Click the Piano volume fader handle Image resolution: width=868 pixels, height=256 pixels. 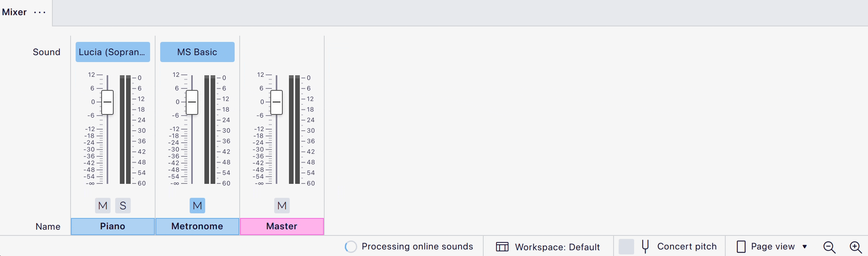click(107, 102)
